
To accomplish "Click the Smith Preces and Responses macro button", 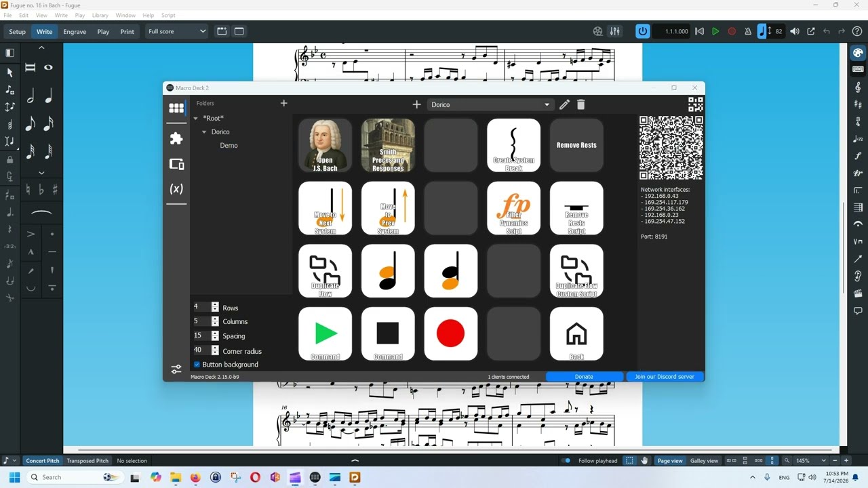I will [388, 145].
